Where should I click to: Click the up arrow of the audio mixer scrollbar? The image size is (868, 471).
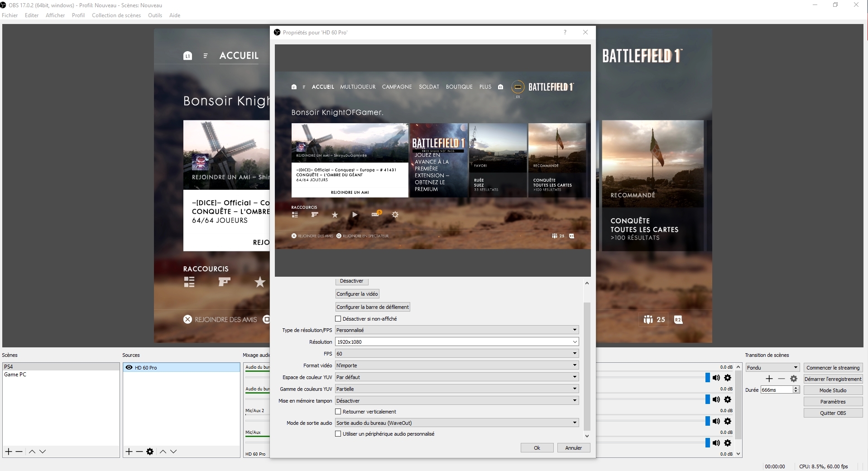[739, 367]
